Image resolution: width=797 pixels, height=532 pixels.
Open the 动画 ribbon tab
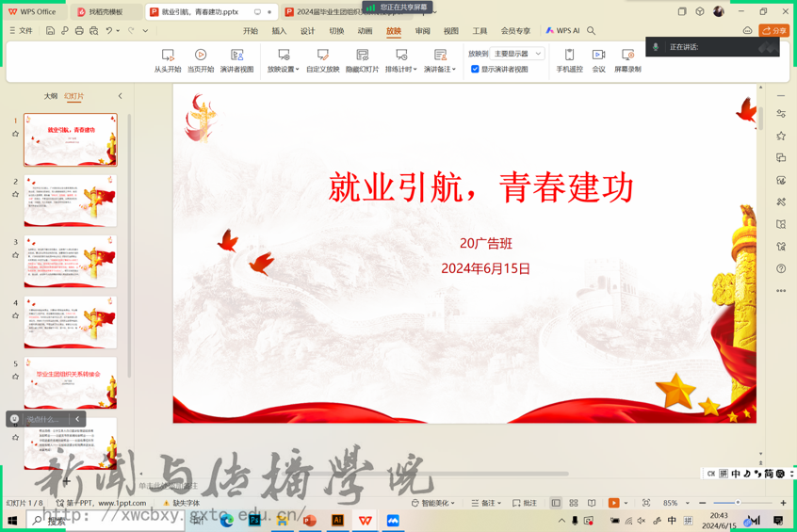click(365, 31)
